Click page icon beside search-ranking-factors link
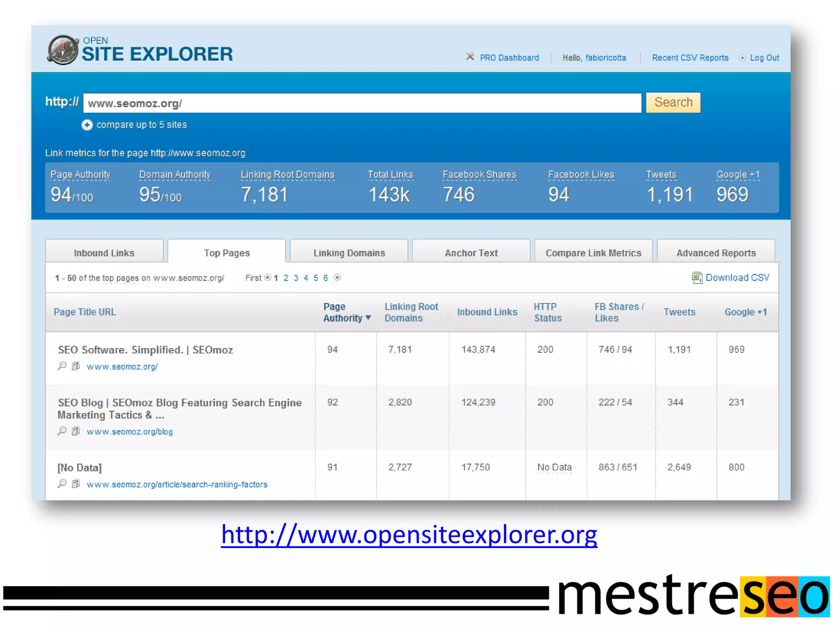The width and height of the screenshot is (840, 630). [x=75, y=484]
